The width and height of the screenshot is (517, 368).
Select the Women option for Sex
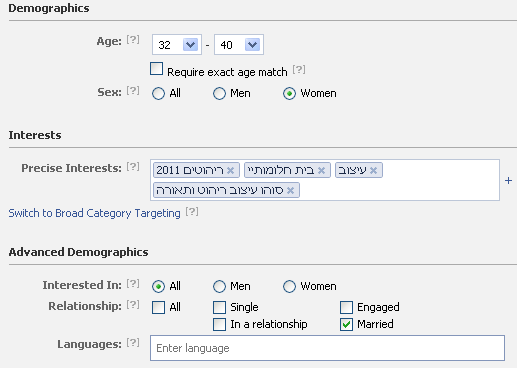(x=289, y=93)
